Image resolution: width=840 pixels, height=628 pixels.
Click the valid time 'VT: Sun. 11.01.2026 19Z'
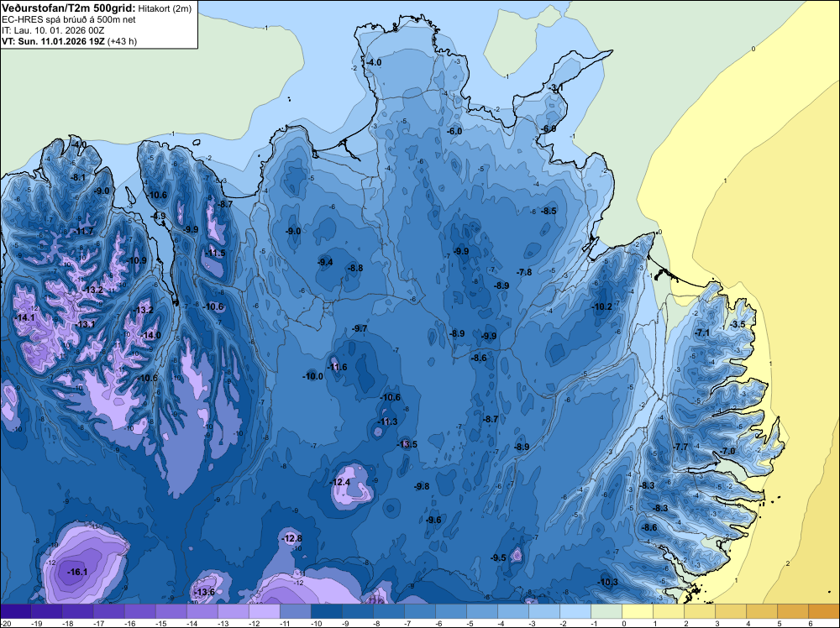click(x=54, y=41)
